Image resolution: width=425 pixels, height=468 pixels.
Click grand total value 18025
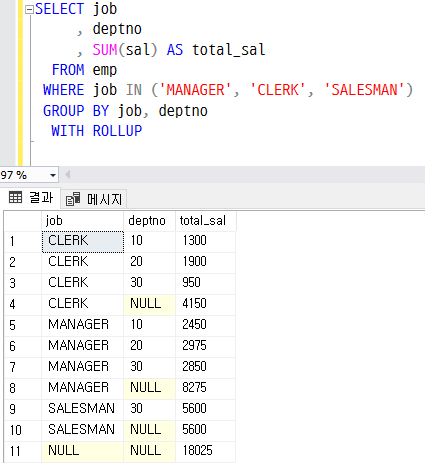205,451
